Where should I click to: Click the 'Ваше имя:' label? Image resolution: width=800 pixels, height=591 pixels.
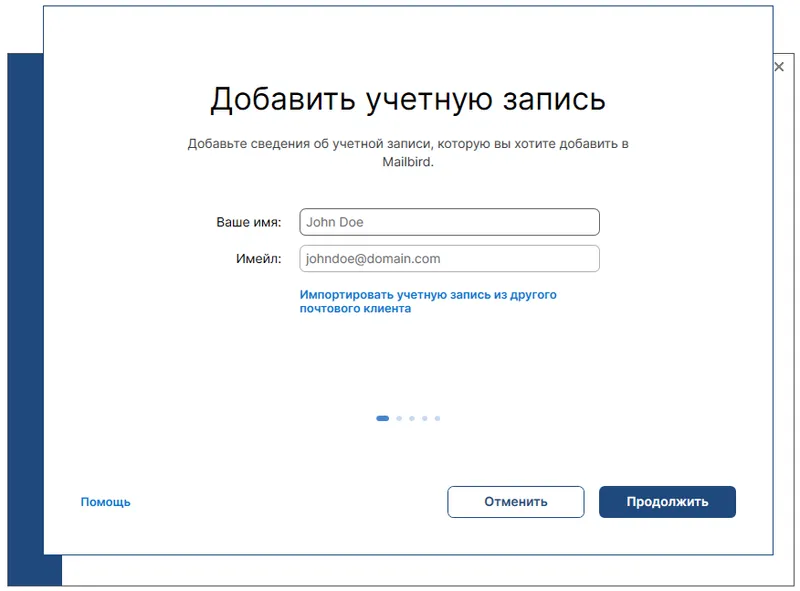tap(249, 223)
